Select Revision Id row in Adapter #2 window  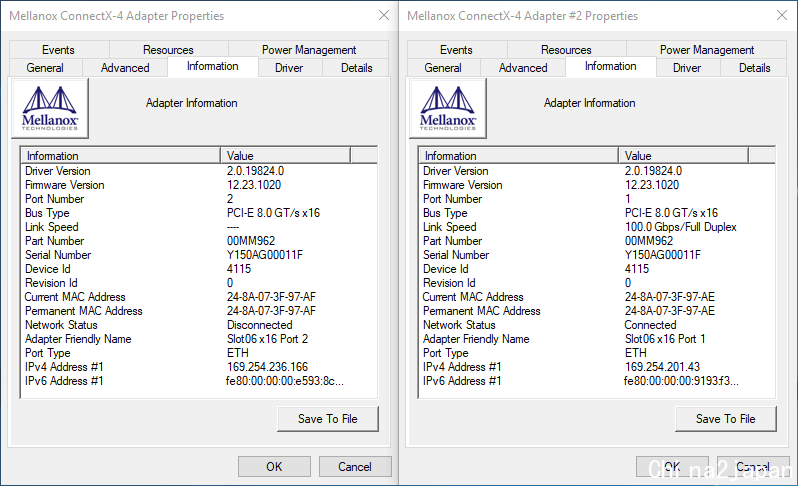[597, 283]
